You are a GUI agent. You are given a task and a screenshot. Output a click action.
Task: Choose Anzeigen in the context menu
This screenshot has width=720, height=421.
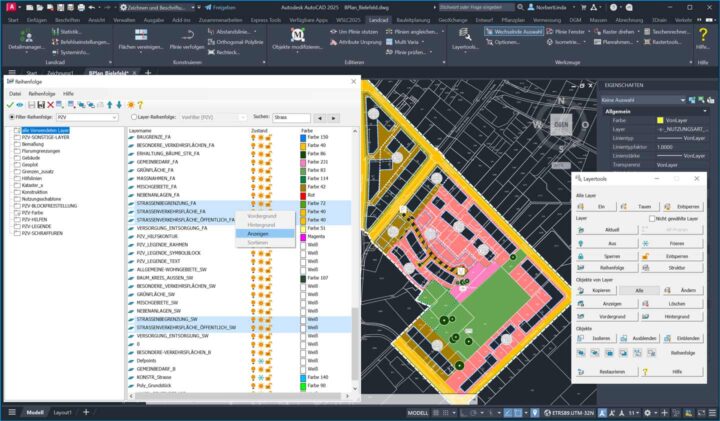(x=265, y=234)
